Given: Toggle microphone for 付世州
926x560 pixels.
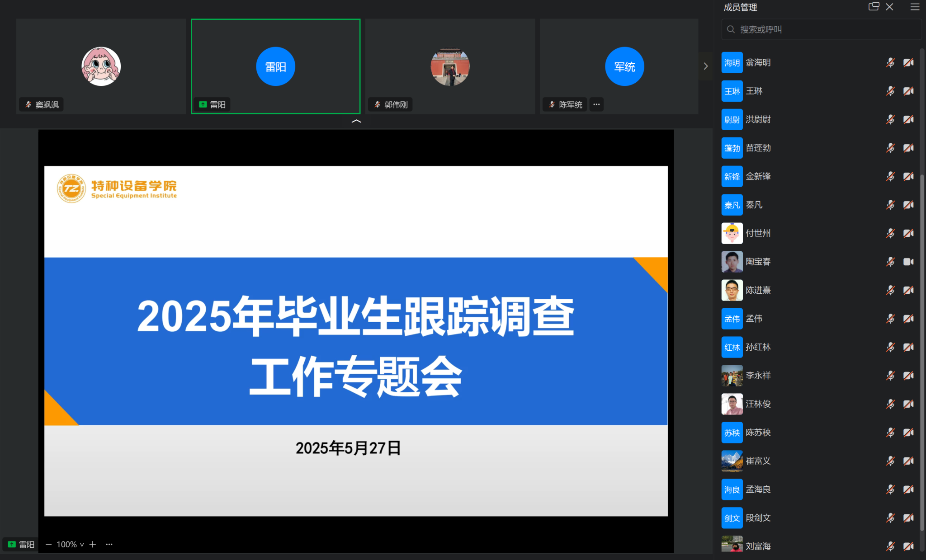Looking at the screenshot, I should point(890,233).
